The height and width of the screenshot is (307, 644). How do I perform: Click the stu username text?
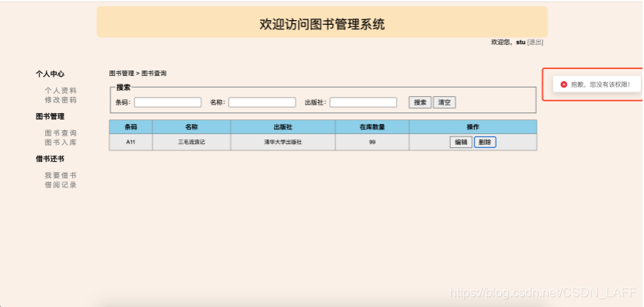coord(521,42)
